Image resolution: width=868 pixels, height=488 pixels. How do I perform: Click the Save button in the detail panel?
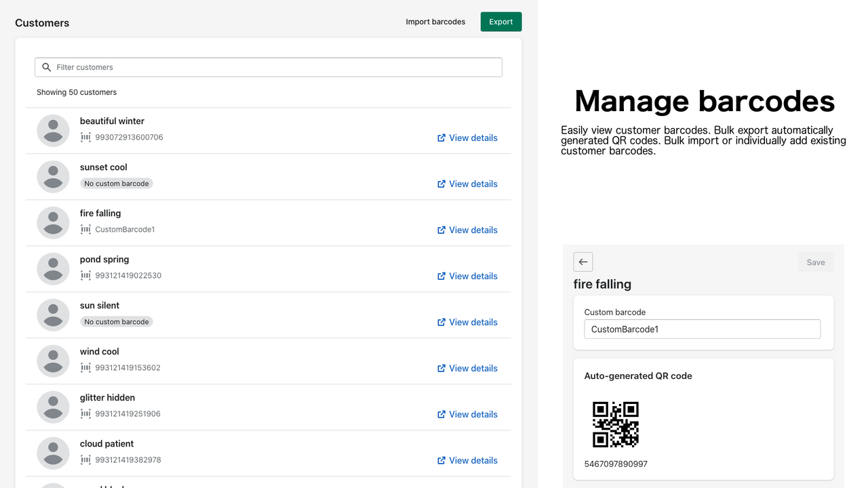click(x=815, y=262)
